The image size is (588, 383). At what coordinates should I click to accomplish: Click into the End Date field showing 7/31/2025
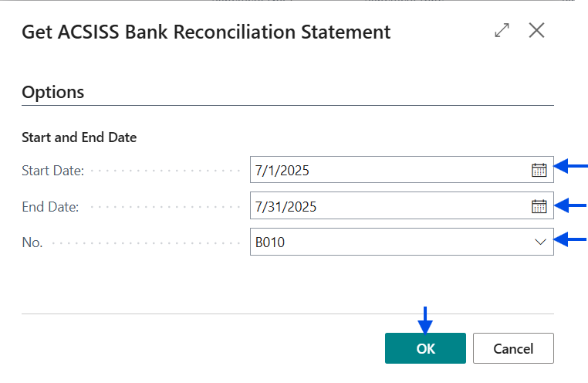pyautogui.click(x=386, y=206)
